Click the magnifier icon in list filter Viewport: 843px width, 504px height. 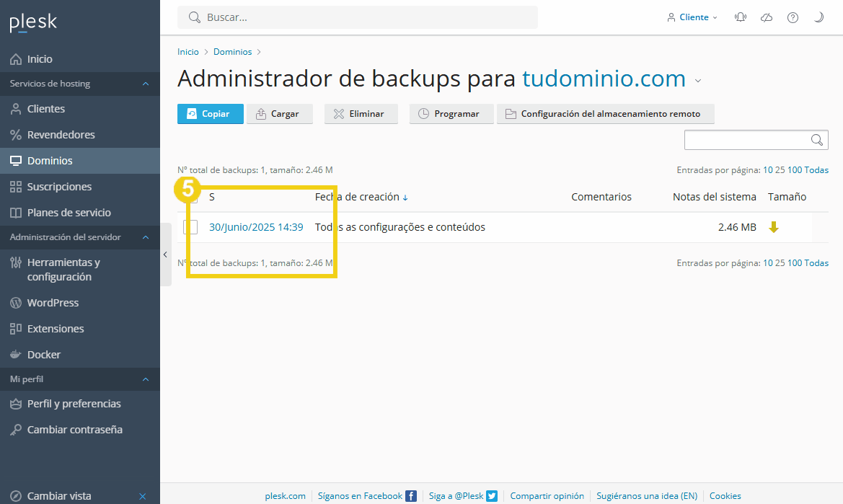click(x=816, y=140)
